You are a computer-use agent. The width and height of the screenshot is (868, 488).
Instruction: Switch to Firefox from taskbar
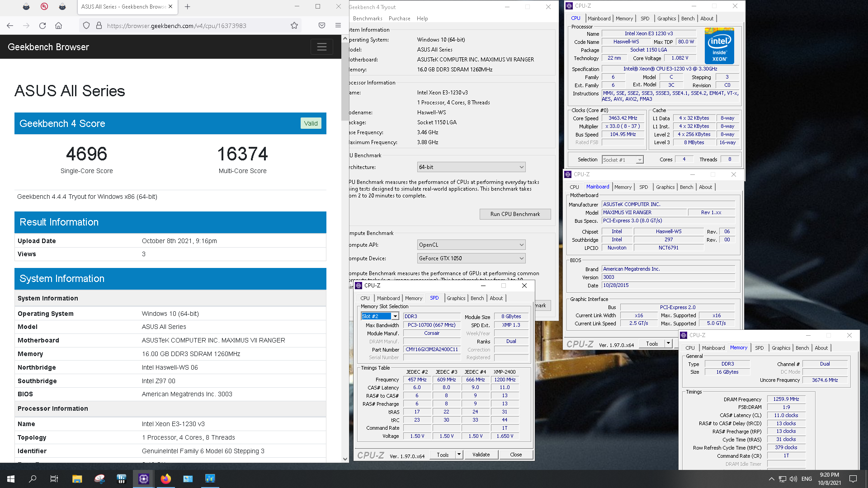coord(166,479)
